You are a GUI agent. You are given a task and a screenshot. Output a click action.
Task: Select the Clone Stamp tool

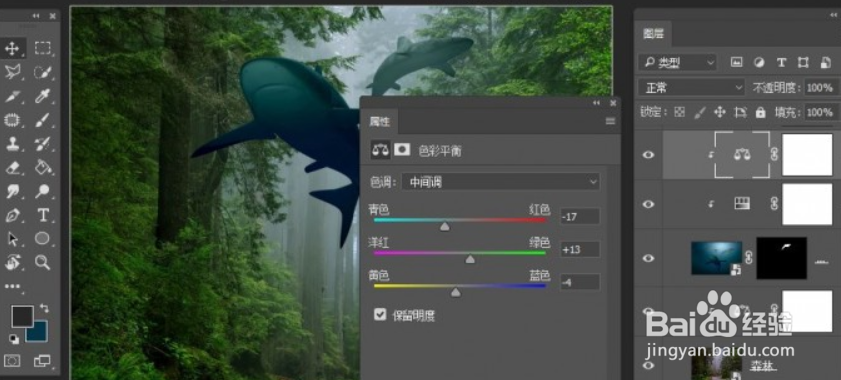tap(12, 143)
